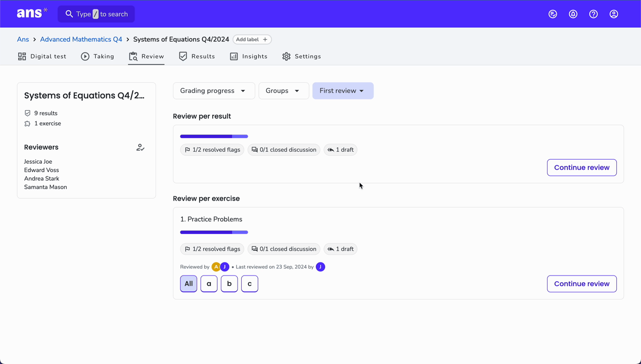Image resolution: width=641 pixels, height=364 pixels.
Task: Click 1 draft chip in Review per result
Action: [x=340, y=150]
